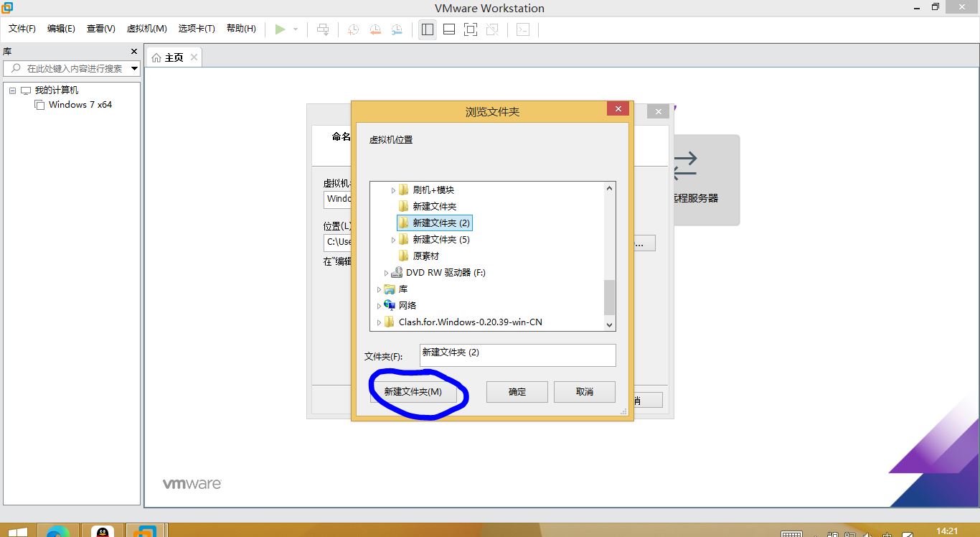
Task: Select the 原素材 folder in the tree
Action: pyautogui.click(x=425, y=256)
